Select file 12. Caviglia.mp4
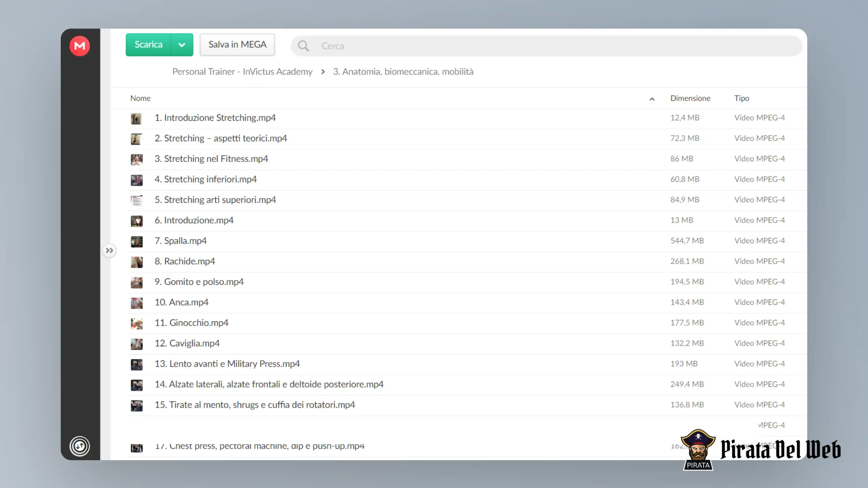The width and height of the screenshot is (868, 488). [187, 343]
